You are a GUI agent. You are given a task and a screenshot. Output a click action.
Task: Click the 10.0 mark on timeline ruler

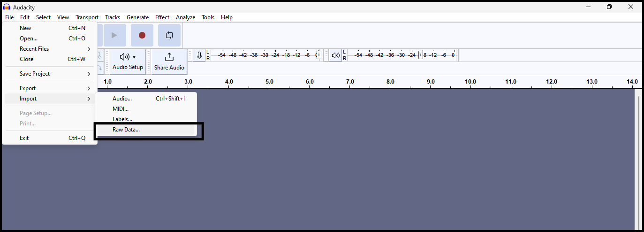(470, 82)
